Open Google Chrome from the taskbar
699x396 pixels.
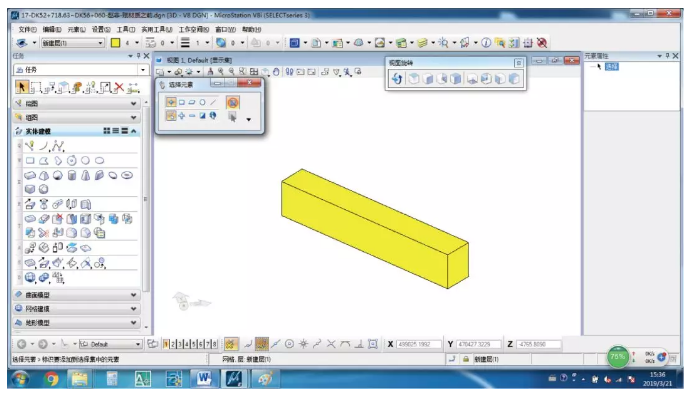click(x=51, y=379)
